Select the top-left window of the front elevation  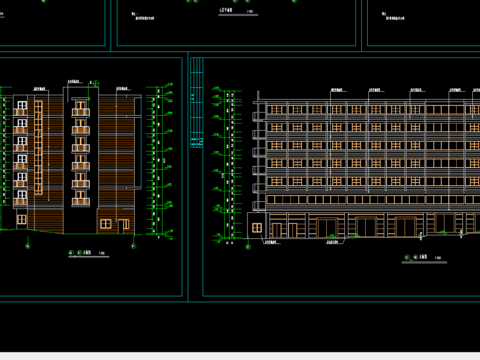click(276, 109)
